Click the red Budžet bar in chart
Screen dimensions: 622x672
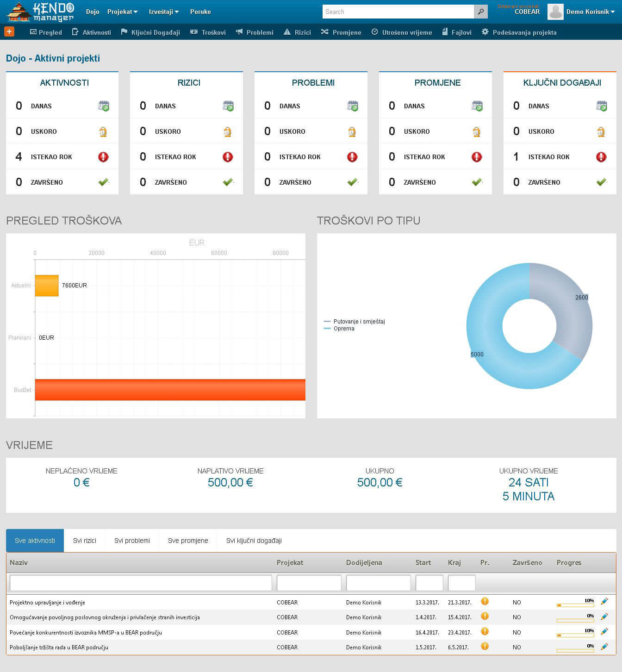coord(170,390)
